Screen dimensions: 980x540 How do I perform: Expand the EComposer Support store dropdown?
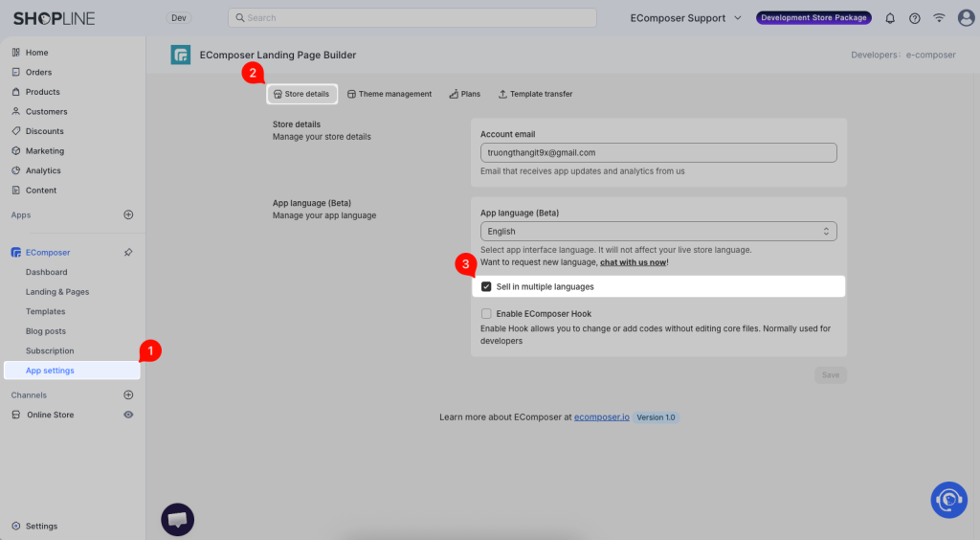click(x=685, y=18)
